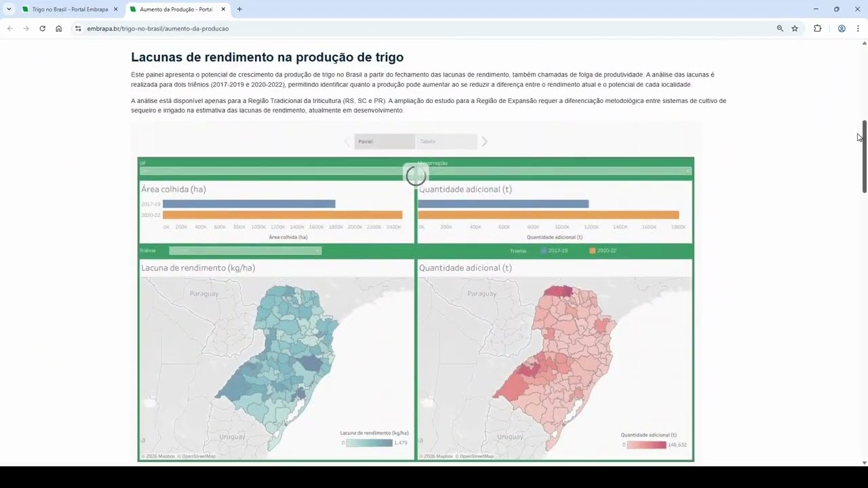Click the 1,479 legend maximum value
Image resolution: width=868 pixels, height=488 pixels.
click(x=401, y=443)
